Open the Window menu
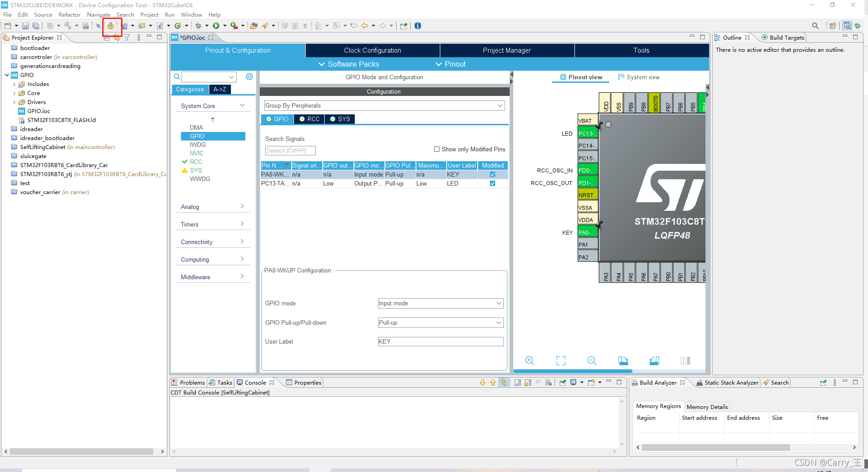This screenshot has width=868, height=472. click(x=191, y=14)
